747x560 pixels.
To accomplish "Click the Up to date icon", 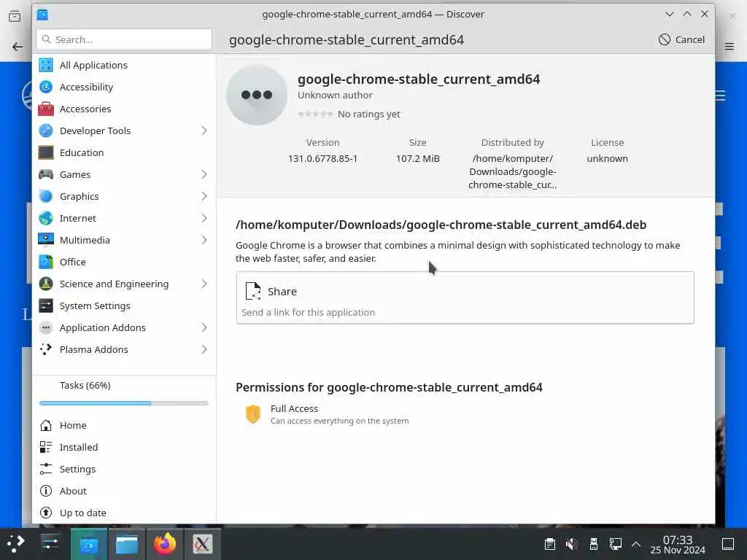I will (x=46, y=513).
